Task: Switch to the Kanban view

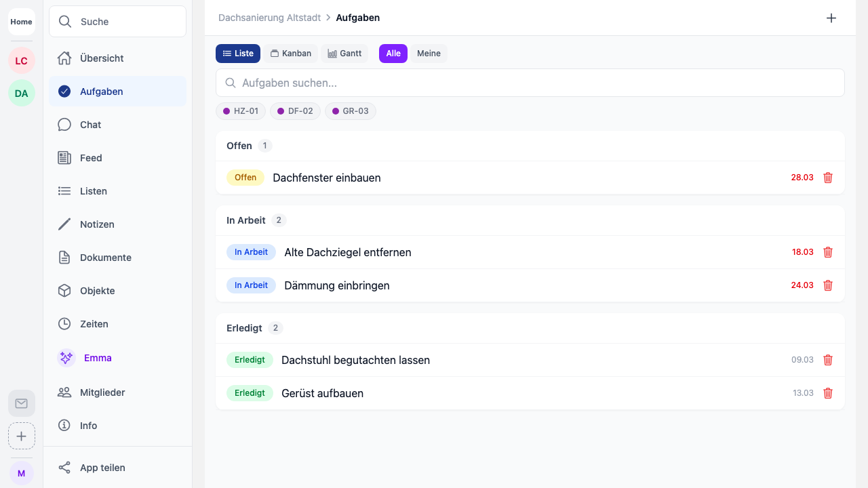Action: coord(290,53)
